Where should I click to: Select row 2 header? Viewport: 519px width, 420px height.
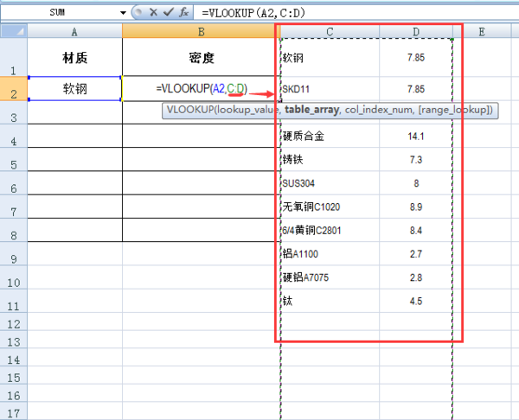click(x=14, y=89)
